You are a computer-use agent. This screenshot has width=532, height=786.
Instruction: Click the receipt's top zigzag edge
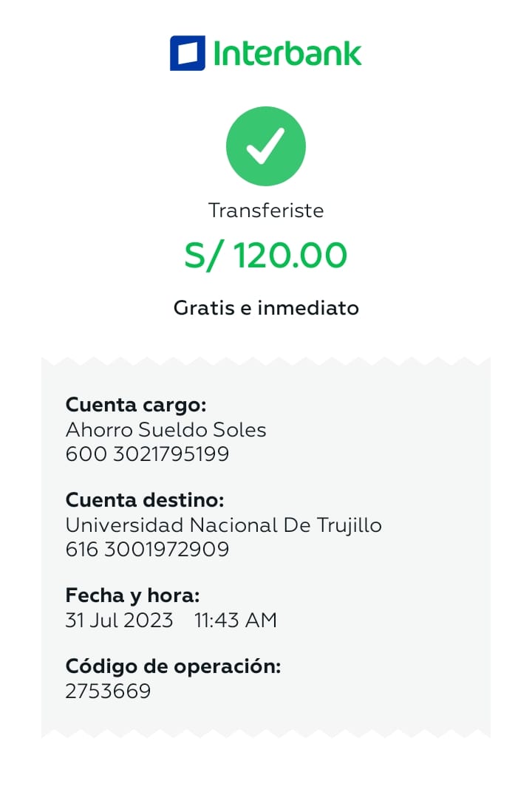pyautogui.click(x=266, y=361)
